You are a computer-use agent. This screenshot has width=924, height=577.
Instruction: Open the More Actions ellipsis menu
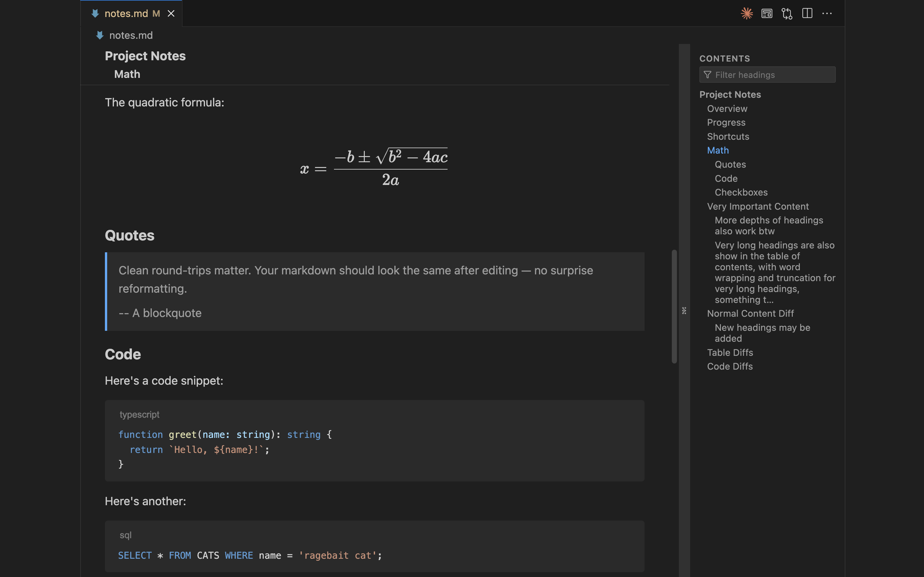click(x=827, y=14)
